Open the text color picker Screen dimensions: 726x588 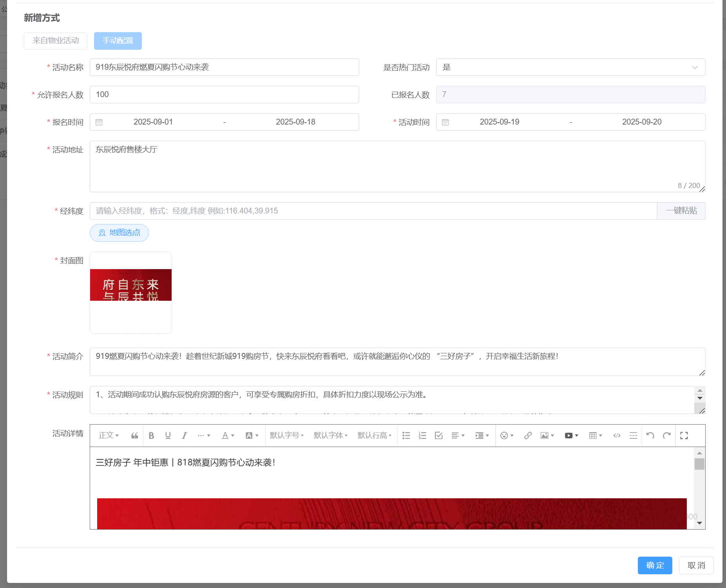pos(228,436)
